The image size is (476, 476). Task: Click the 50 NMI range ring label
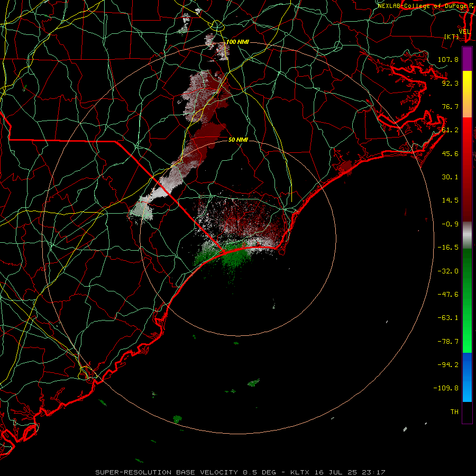[x=238, y=140]
